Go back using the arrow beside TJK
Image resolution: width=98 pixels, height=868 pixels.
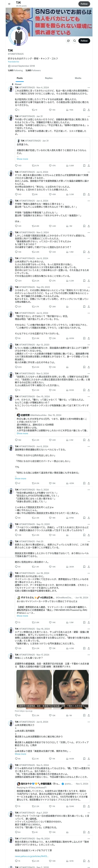(x=9, y=4)
